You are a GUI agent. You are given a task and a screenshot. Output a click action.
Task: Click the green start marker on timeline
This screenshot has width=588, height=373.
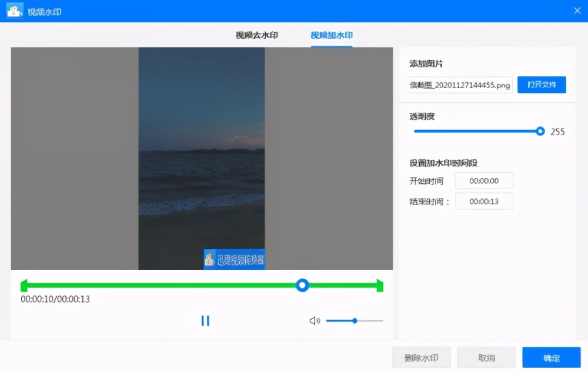(x=24, y=286)
